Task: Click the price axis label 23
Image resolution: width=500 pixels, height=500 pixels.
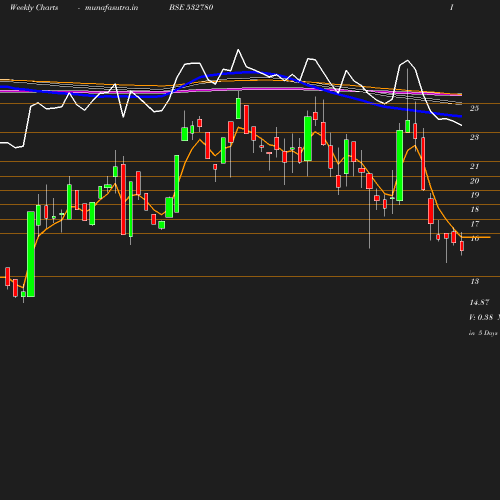Action: click(474, 137)
